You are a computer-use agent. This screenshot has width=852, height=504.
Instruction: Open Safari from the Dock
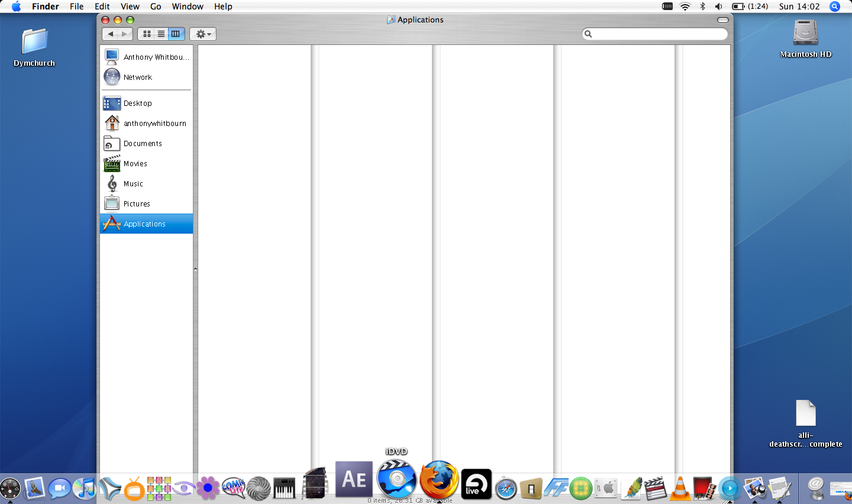click(506, 489)
